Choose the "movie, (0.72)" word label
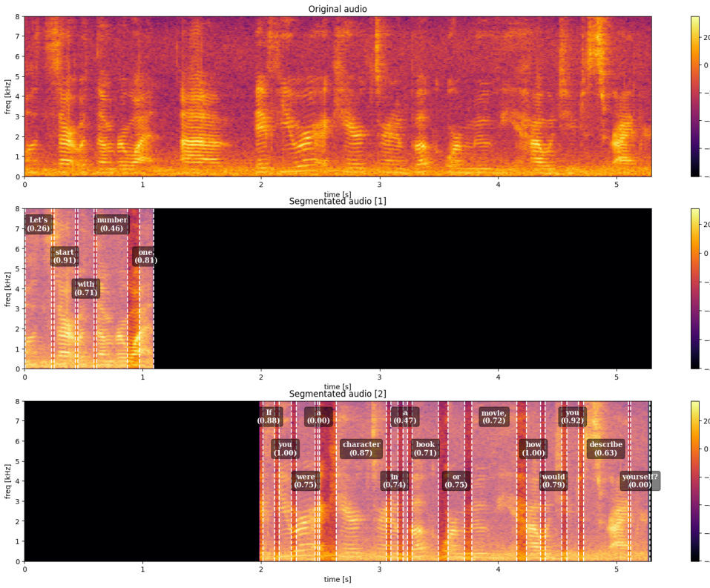 (x=493, y=417)
